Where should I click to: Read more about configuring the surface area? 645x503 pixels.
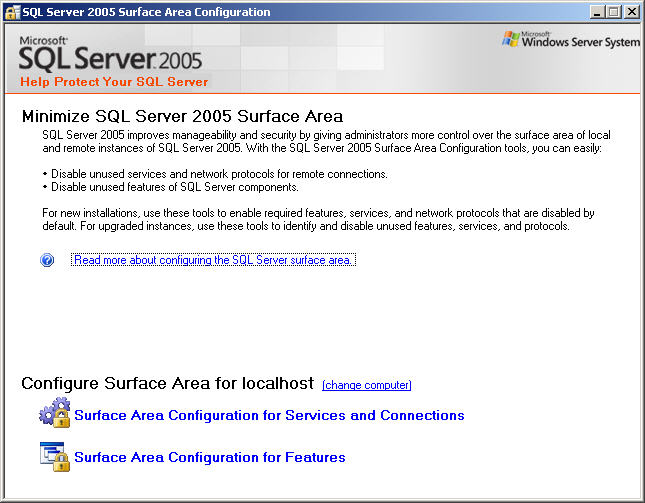(213, 260)
